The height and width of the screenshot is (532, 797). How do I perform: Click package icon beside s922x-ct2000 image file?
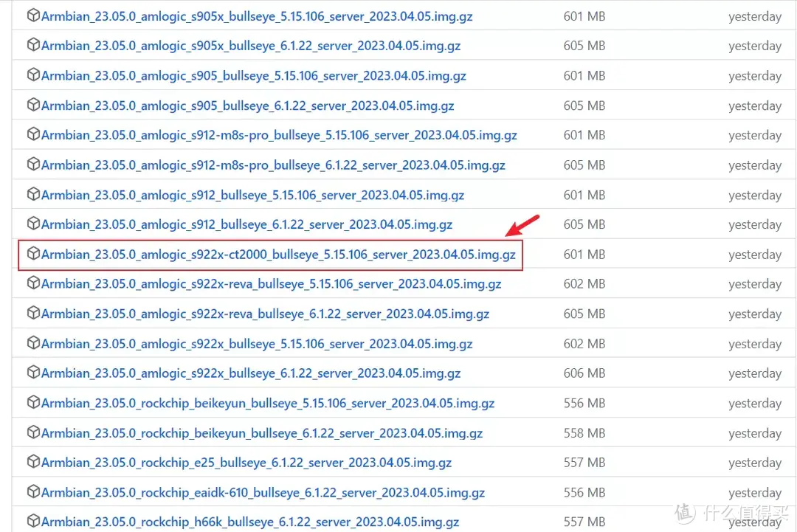pyautogui.click(x=33, y=254)
